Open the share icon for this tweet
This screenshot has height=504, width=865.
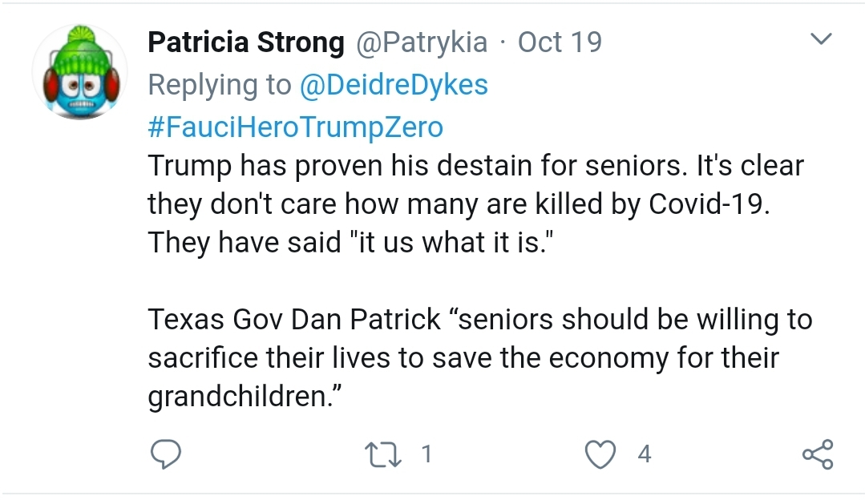(x=818, y=454)
